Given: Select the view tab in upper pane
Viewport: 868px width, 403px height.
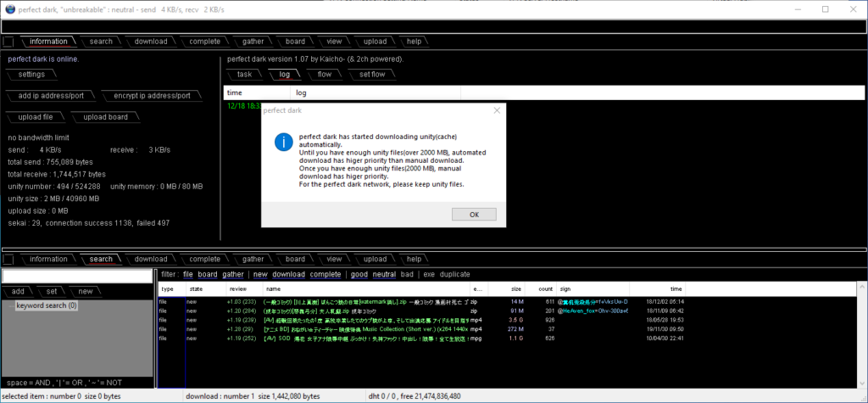Looking at the screenshot, I should click(334, 42).
